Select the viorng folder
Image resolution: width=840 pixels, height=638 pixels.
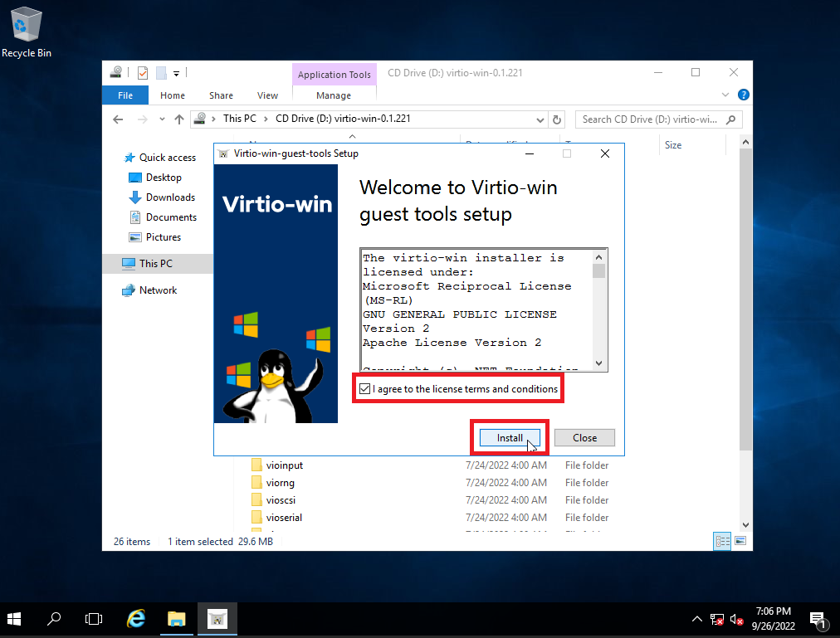tap(273, 483)
